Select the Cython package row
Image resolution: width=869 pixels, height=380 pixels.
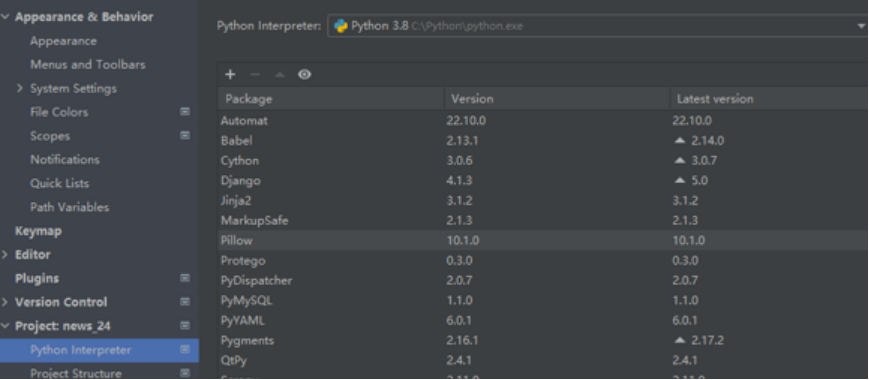pyautogui.click(x=543, y=161)
